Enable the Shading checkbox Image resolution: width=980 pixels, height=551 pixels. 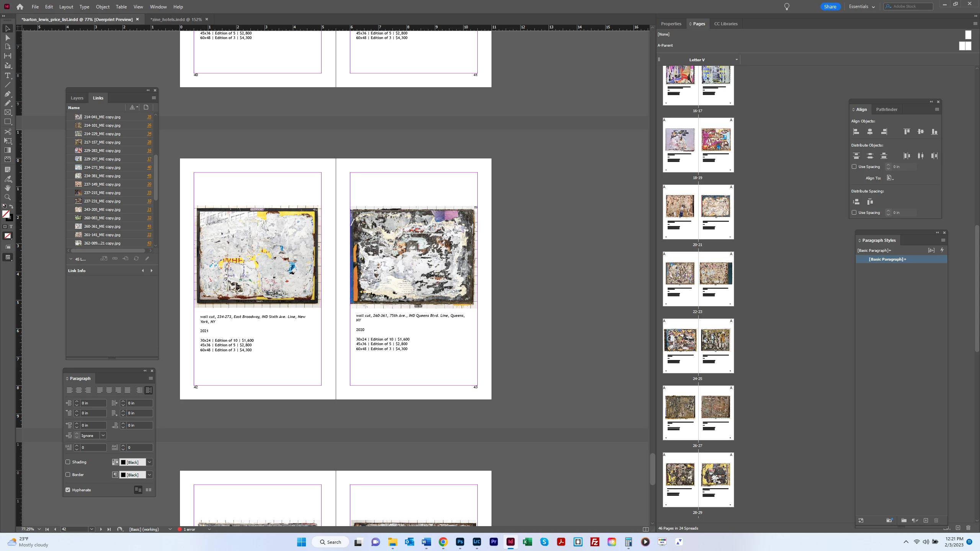click(x=68, y=462)
